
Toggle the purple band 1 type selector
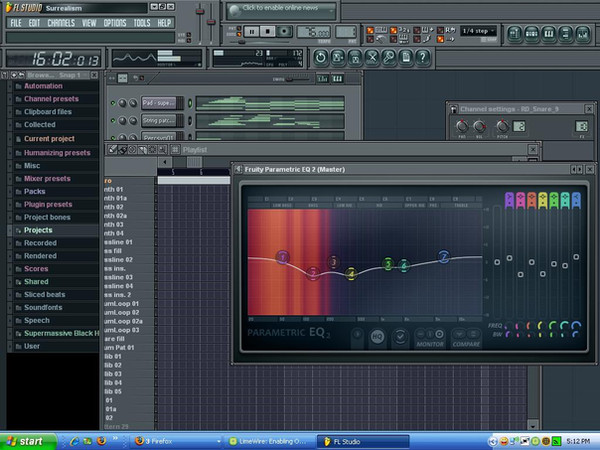(509, 200)
